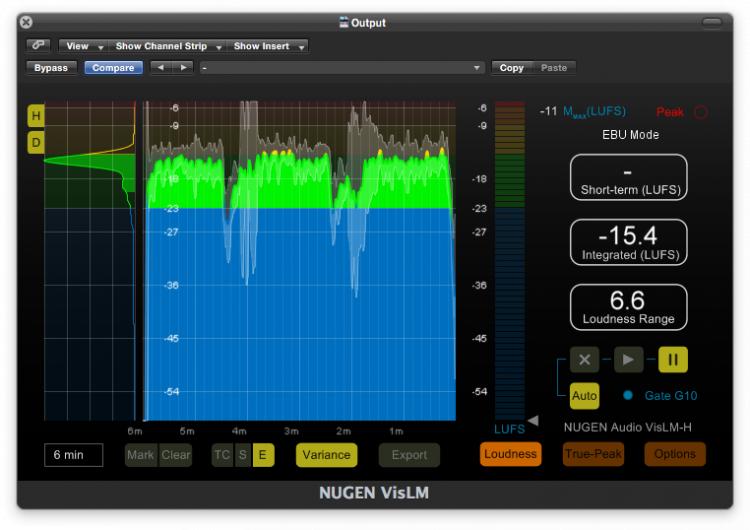Go to previous preset arrow
This screenshot has height=530, width=750.
[161, 67]
